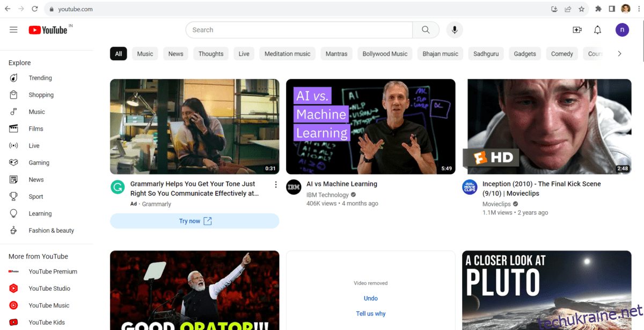Select the Meditation music chip
The height and width of the screenshot is (330, 644).
click(x=288, y=54)
